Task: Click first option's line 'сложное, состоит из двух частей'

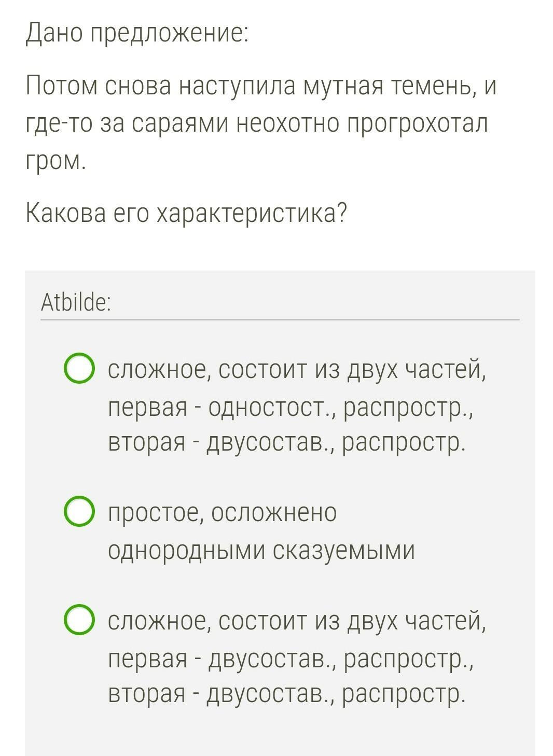Action: tap(297, 370)
